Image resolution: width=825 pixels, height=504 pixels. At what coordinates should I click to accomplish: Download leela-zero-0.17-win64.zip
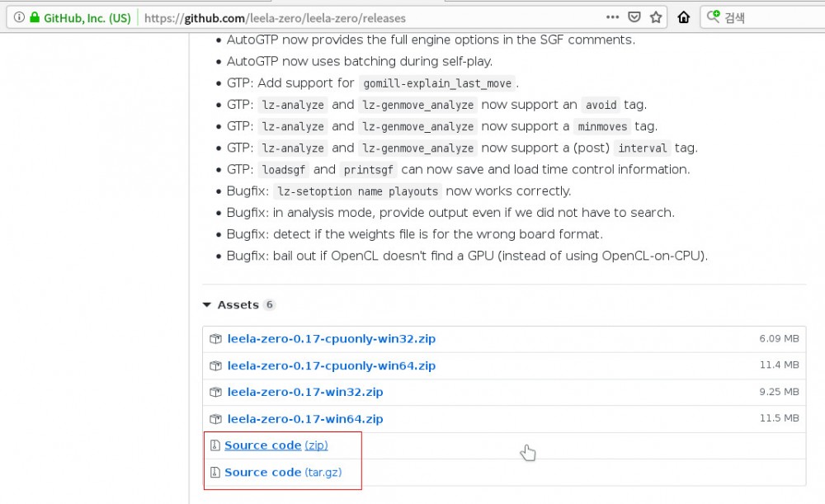[x=305, y=419]
